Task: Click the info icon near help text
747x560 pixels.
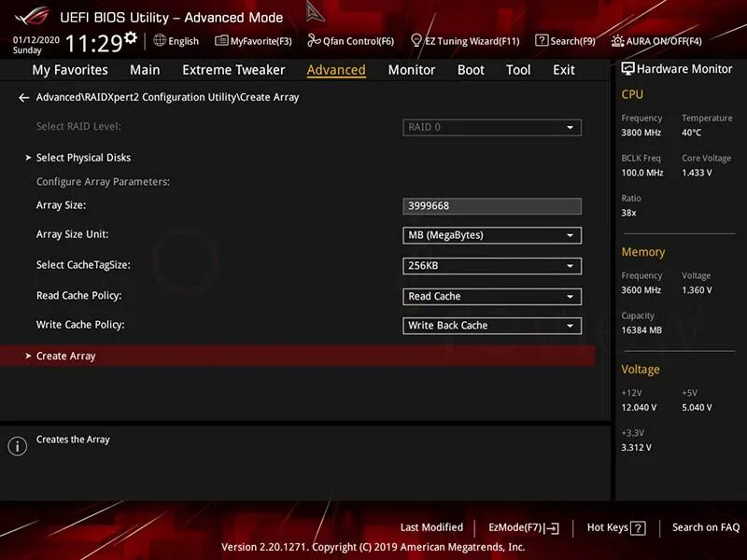Action: tap(18, 446)
